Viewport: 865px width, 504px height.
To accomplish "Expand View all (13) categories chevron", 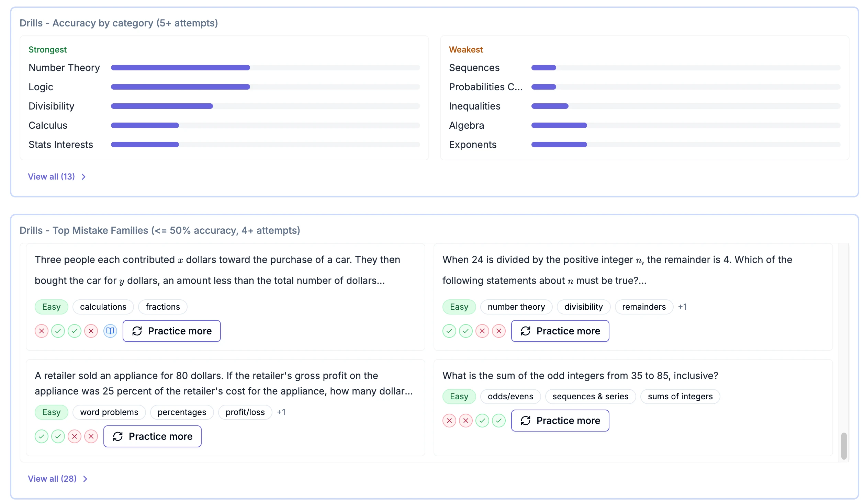I will (83, 177).
